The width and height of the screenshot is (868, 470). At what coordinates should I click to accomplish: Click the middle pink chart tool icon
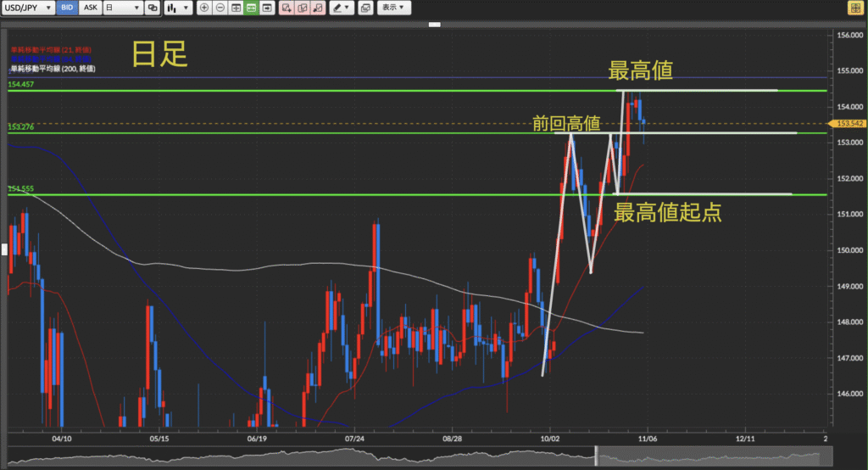(x=301, y=8)
